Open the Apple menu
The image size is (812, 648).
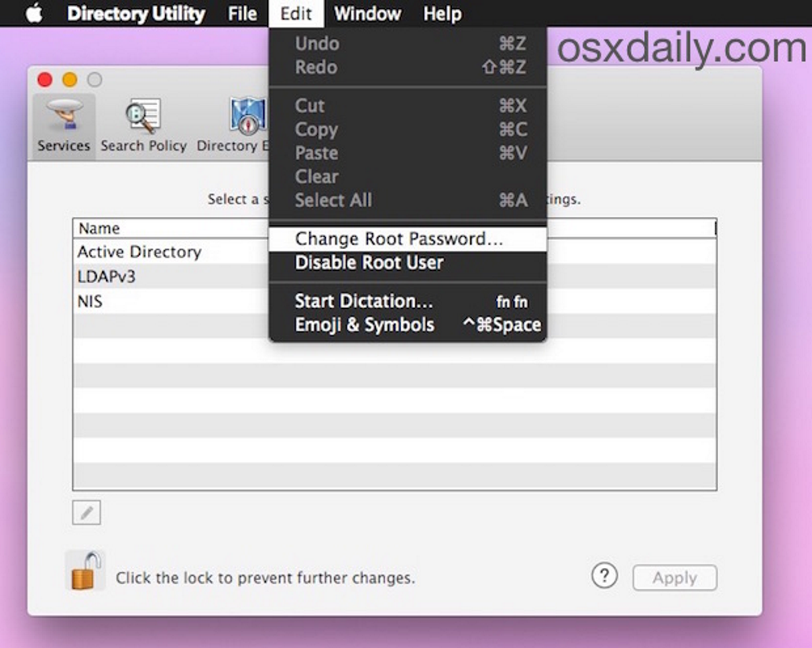[x=34, y=13]
